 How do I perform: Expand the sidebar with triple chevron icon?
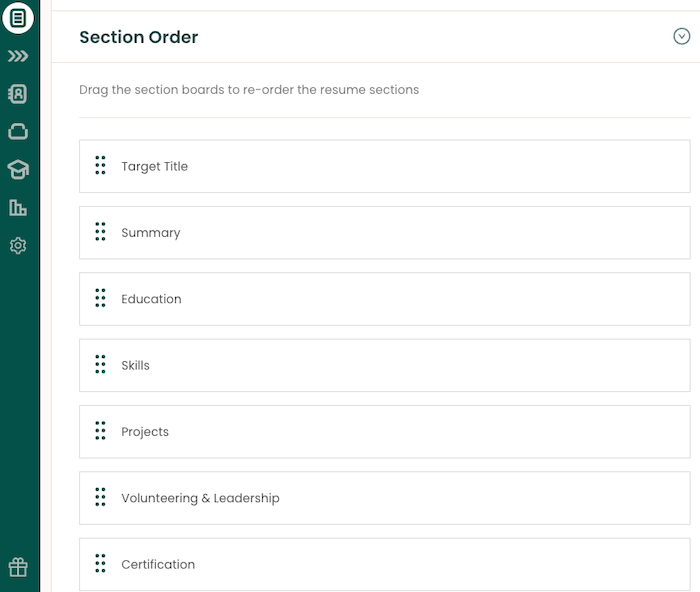(x=18, y=57)
